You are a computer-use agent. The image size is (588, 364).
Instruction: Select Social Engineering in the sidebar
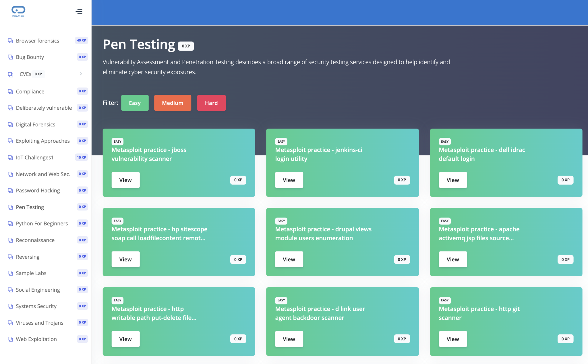point(38,290)
